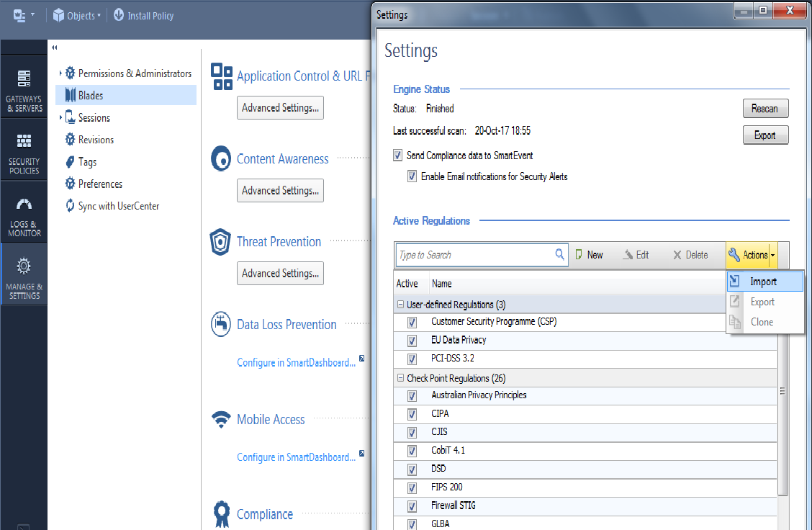Viewport: 812px width, 530px height.
Task: Click the Type to Search field
Action: [x=475, y=254]
